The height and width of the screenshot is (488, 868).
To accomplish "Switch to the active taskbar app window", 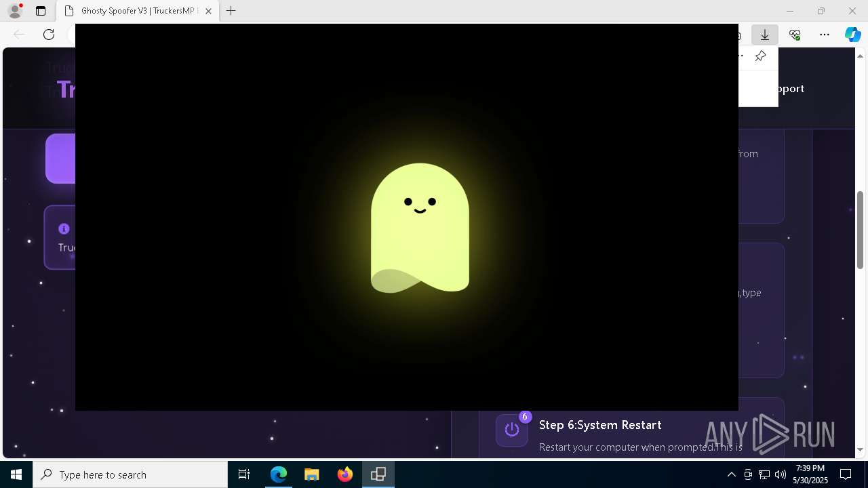I will tap(378, 474).
